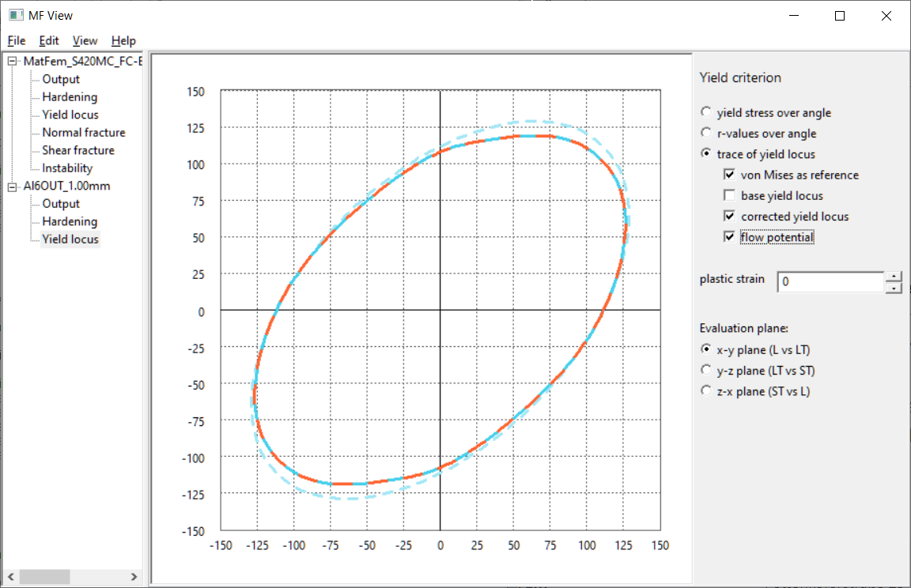Open Normal fracture in the tree
Image resolution: width=911 pixels, height=588 pixels.
pos(83,133)
